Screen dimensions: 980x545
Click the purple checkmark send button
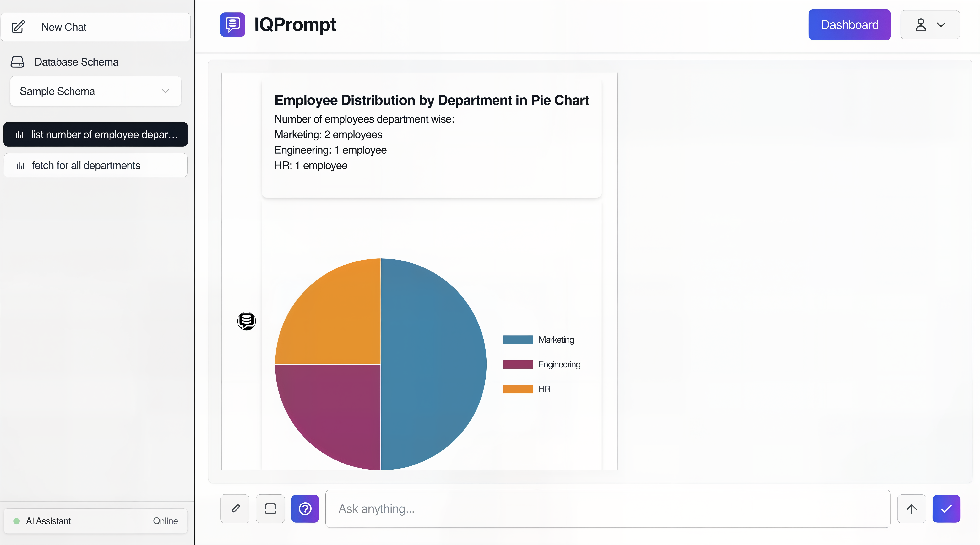946,509
